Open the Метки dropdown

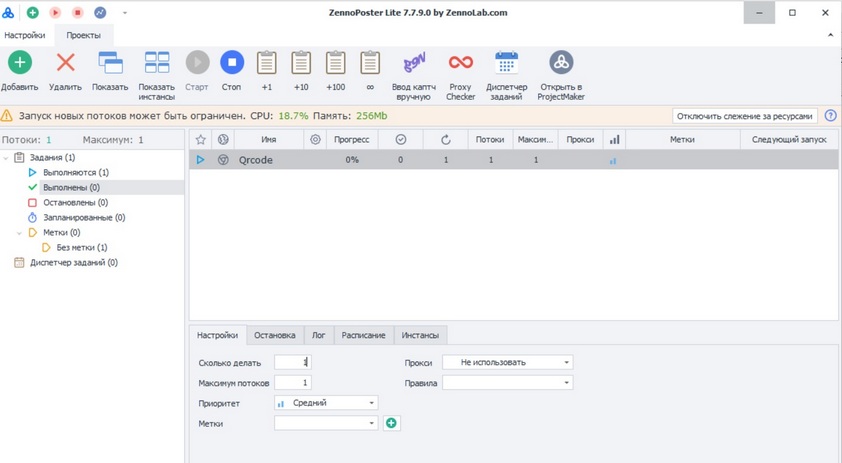click(x=326, y=423)
